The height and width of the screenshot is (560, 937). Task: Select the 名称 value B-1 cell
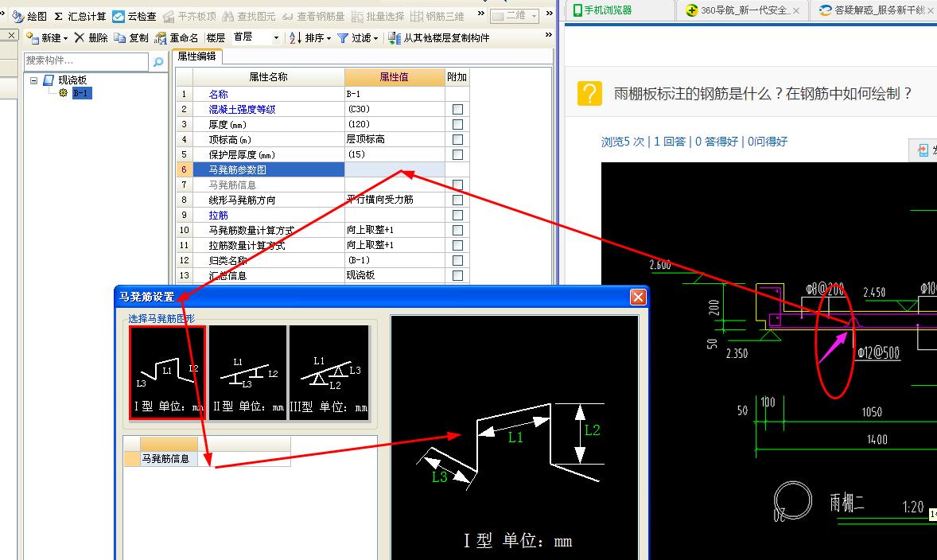(395, 95)
